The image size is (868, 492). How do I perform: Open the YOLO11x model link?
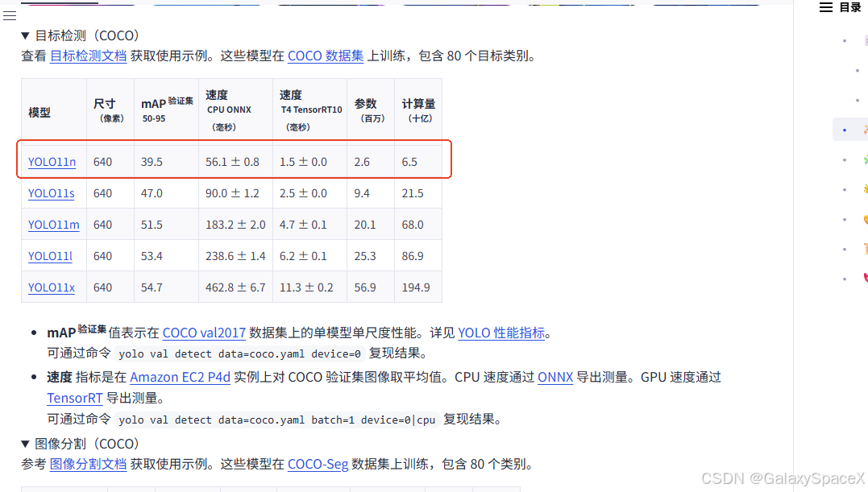pos(52,288)
